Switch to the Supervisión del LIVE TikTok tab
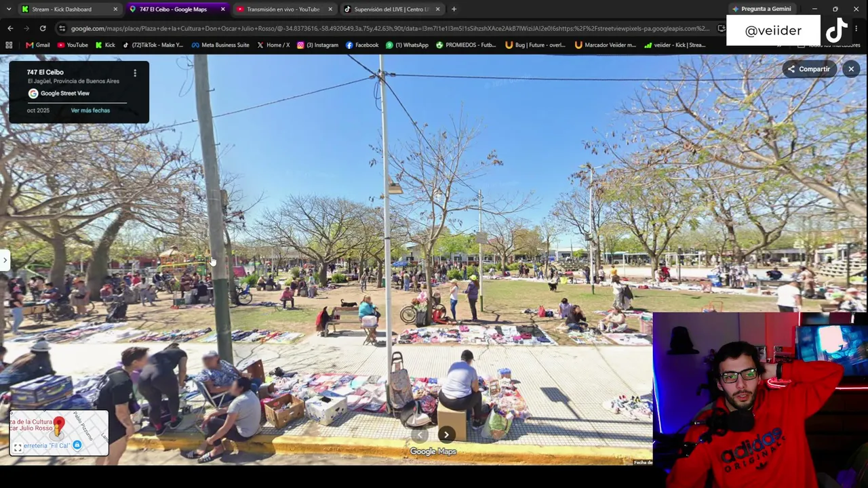Screen dimensions: 868x488 pos(391,9)
